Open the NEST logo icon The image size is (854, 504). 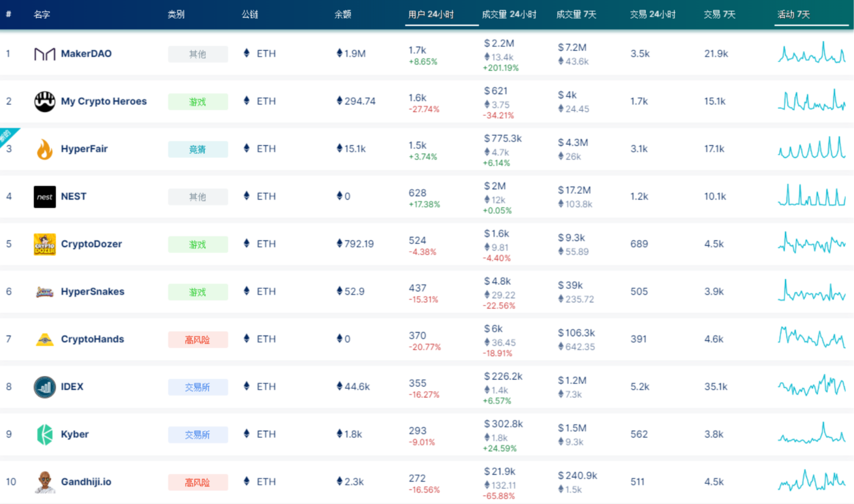44,197
